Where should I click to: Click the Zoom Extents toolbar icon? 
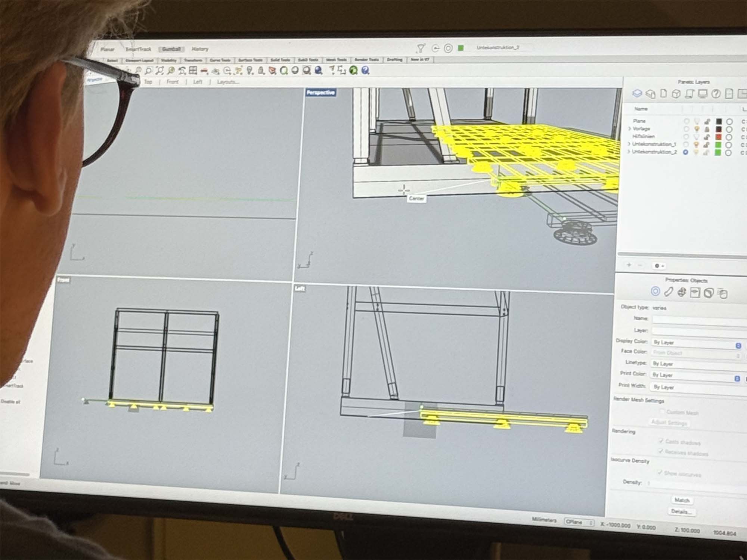(159, 70)
